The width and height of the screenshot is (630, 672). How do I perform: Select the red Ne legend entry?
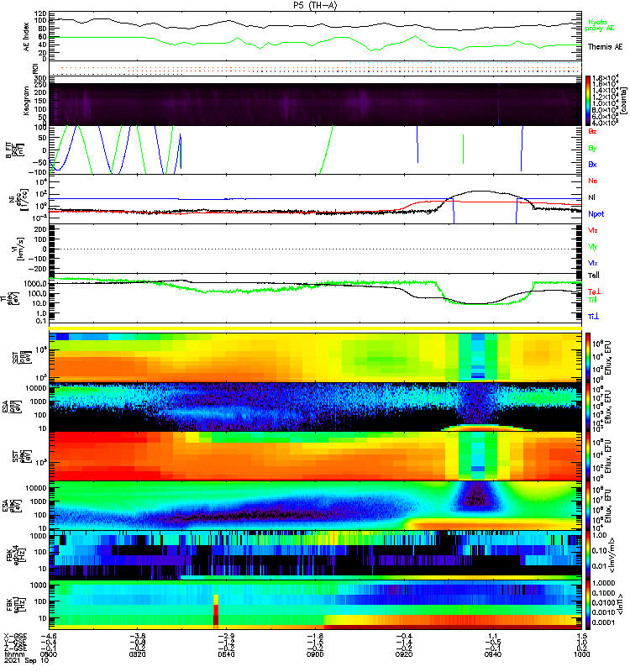593,181
